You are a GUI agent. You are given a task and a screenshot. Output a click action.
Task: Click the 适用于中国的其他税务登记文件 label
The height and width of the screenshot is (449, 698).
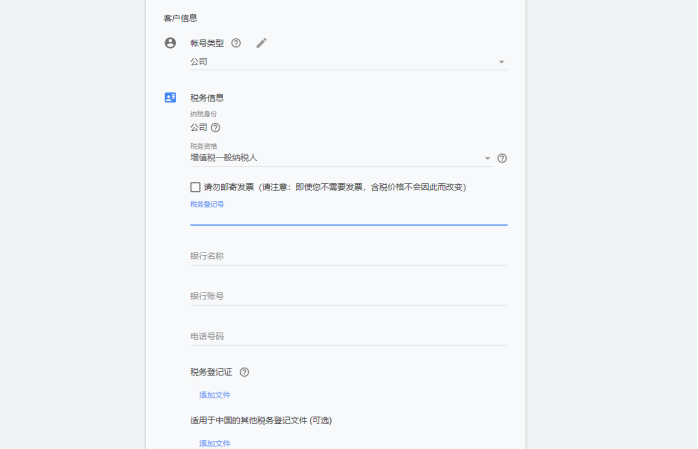click(x=260, y=420)
